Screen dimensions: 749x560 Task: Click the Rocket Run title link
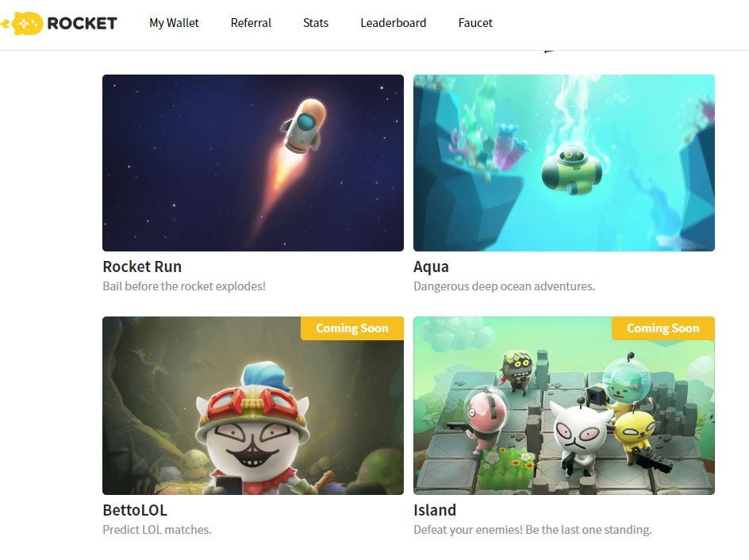coord(142,267)
